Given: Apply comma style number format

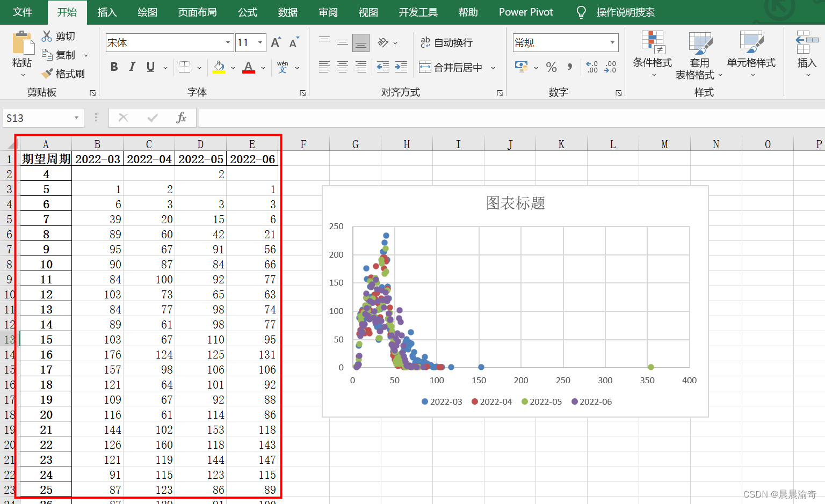Looking at the screenshot, I should tap(570, 67).
